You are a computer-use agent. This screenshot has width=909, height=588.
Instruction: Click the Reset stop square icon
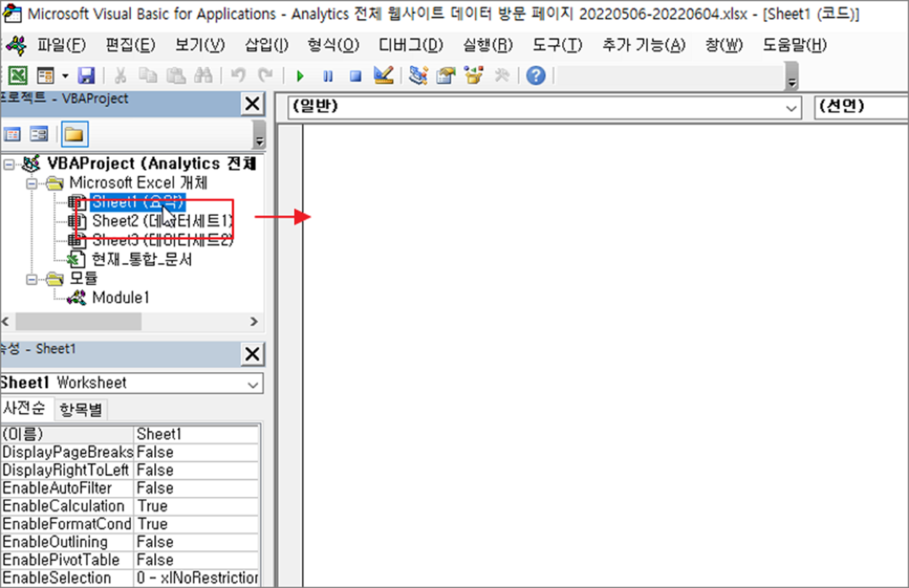355,76
